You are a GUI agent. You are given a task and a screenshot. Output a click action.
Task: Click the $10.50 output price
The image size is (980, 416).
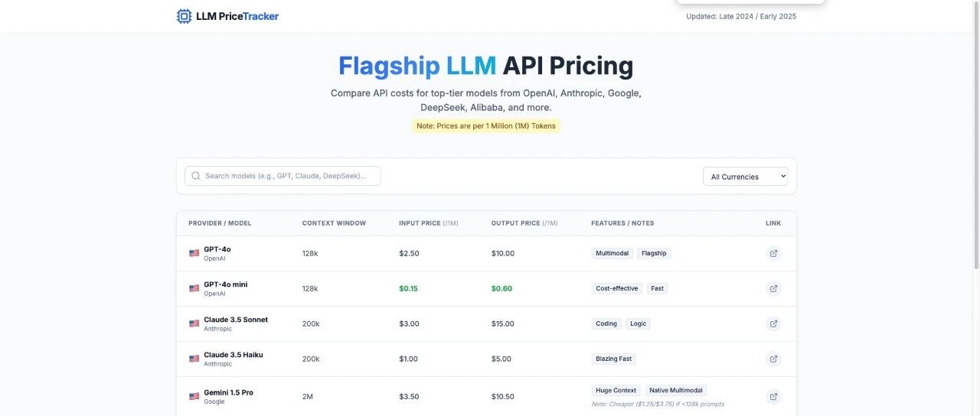[x=503, y=396]
